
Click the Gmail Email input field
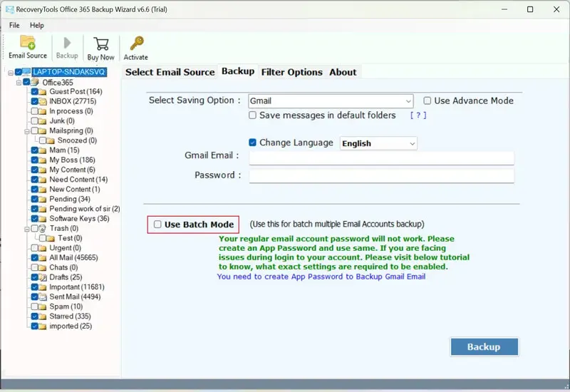(x=381, y=157)
